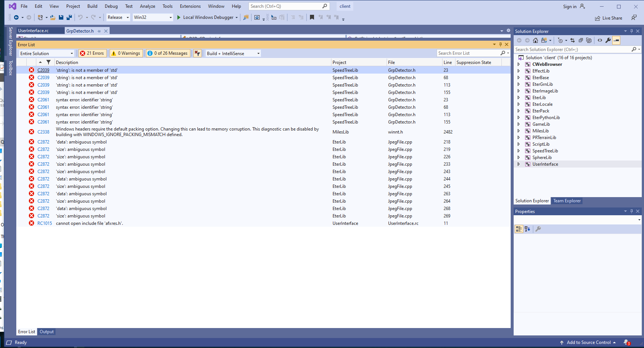Open the C2039 error code link, line 23
Screen dimensions: 644x348
[43, 70]
